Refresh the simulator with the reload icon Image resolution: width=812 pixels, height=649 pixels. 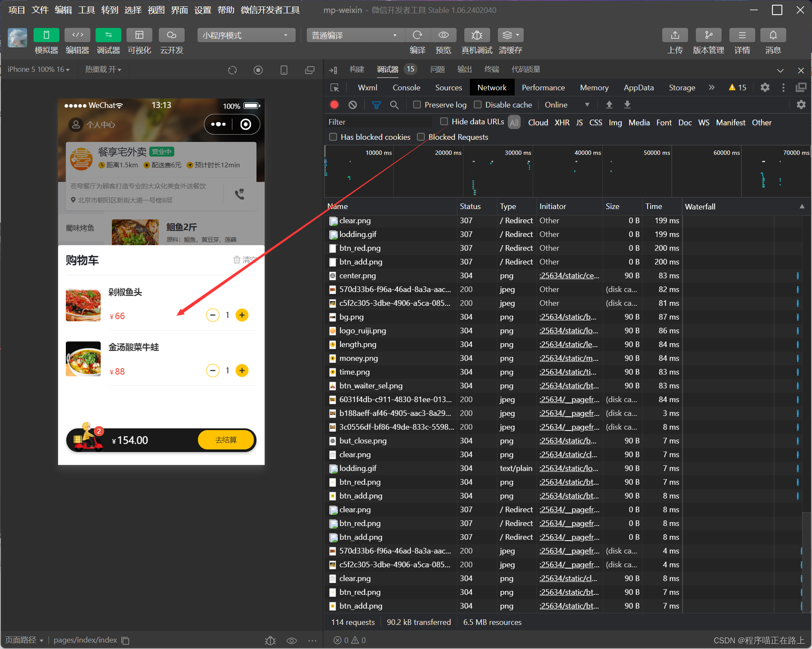tap(232, 70)
